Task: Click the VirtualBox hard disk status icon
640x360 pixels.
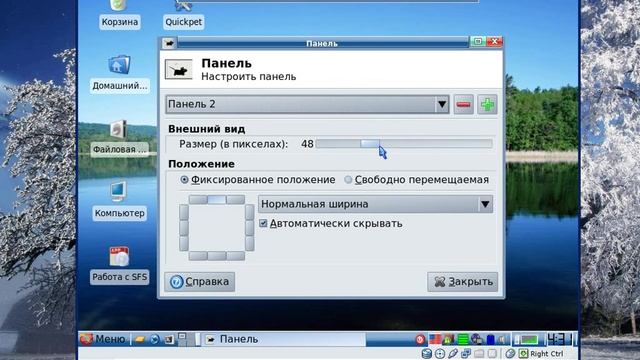Action: 427,353
